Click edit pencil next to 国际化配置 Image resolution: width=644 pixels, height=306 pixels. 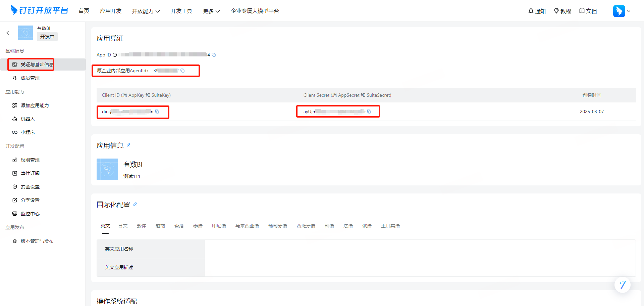135,204
